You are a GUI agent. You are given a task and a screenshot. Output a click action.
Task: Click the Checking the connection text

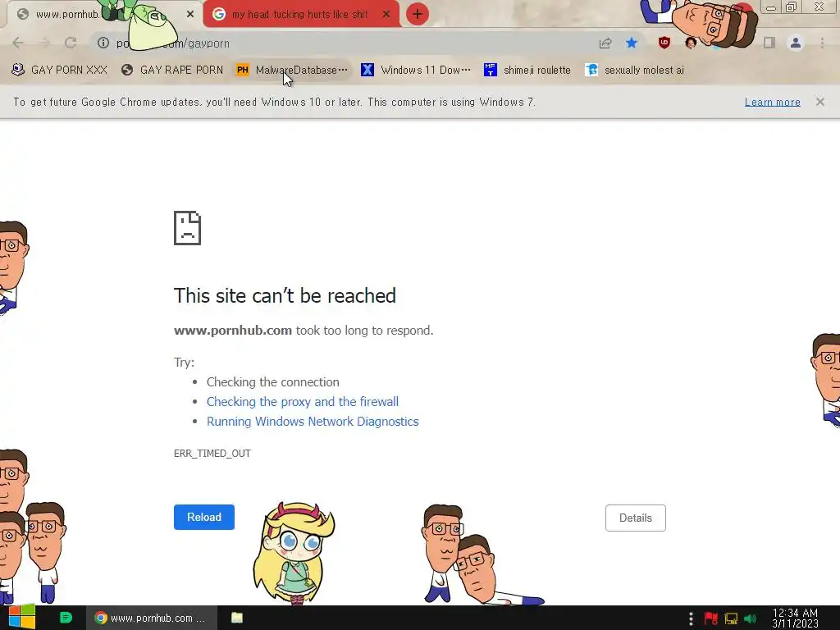click(272, 382)
